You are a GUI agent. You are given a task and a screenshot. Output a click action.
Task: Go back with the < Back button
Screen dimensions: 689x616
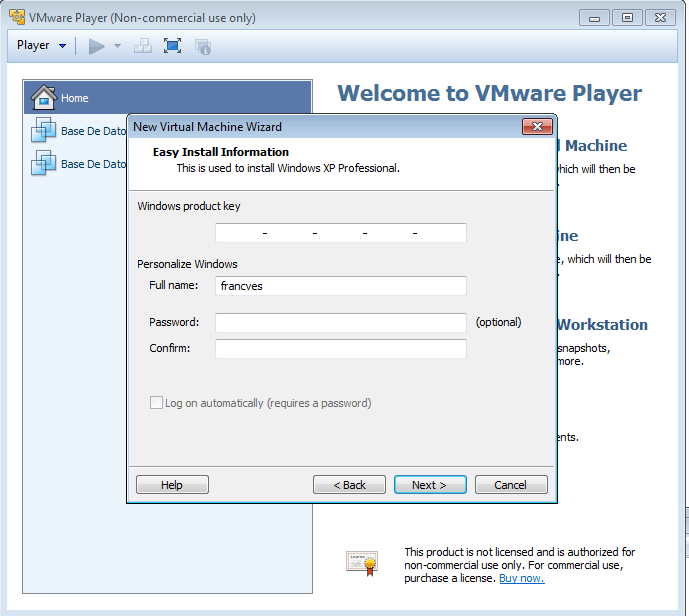[x=349, y=485]
